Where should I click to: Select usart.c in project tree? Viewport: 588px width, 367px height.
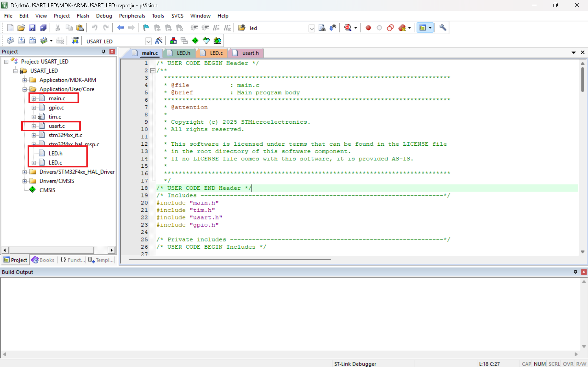pos(56,126)
